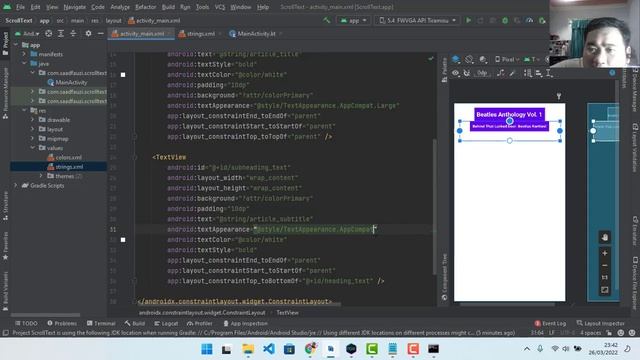Click Zoom to Fit Screen icon
Image resolution: width=640 pixels, height=360 pixels.
tap(604, 290)
